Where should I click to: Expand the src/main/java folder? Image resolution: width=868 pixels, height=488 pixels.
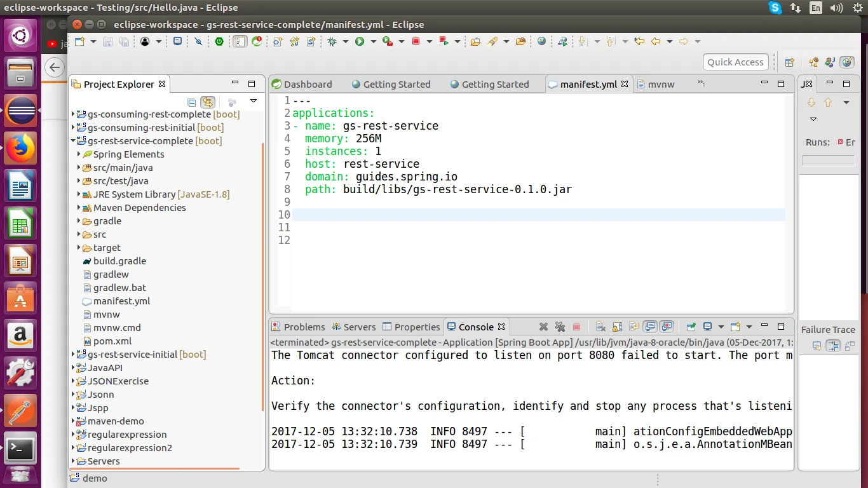[x=78, y=168]
